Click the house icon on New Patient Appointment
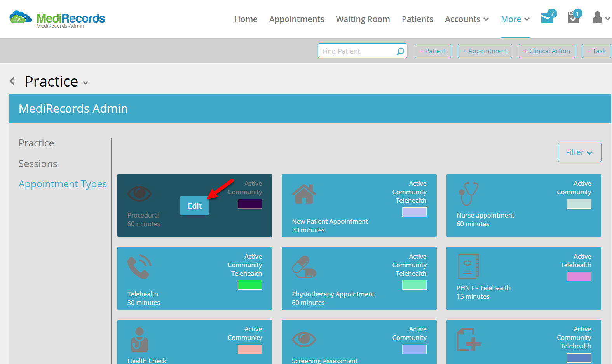 (x=304, y=193)
